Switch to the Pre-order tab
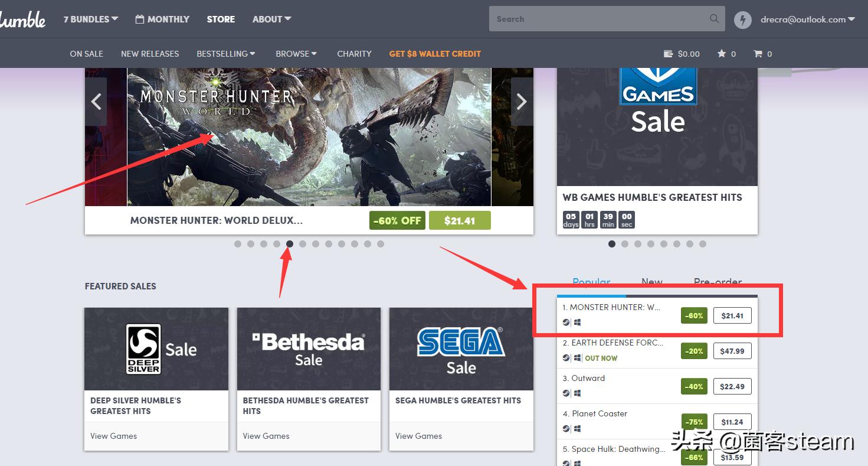Image resolution: width=868 pixels, height=466 pixels. [x=718, y=282]
